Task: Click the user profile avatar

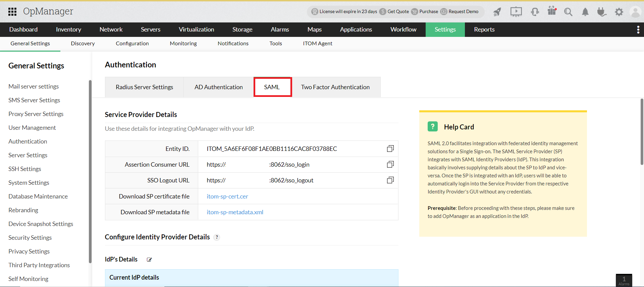Action: tap(636, 12)
